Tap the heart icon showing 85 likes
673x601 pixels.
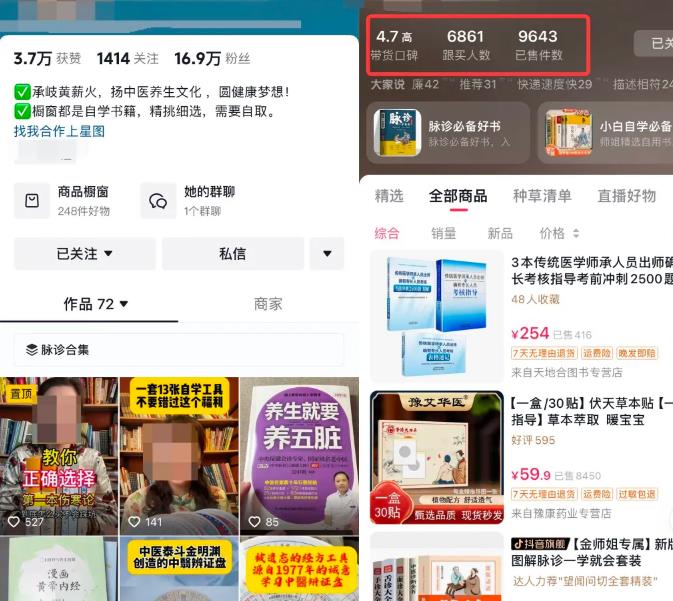tap(255, 522)
